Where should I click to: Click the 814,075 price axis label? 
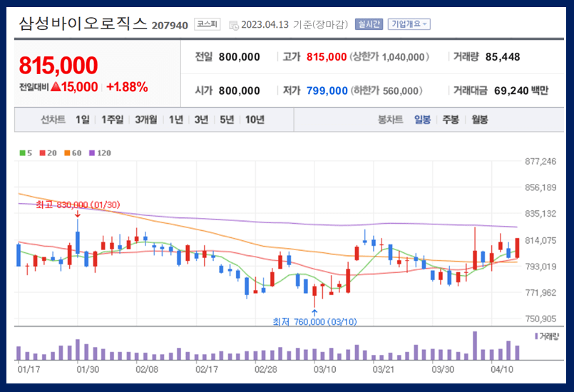point(540,240)
